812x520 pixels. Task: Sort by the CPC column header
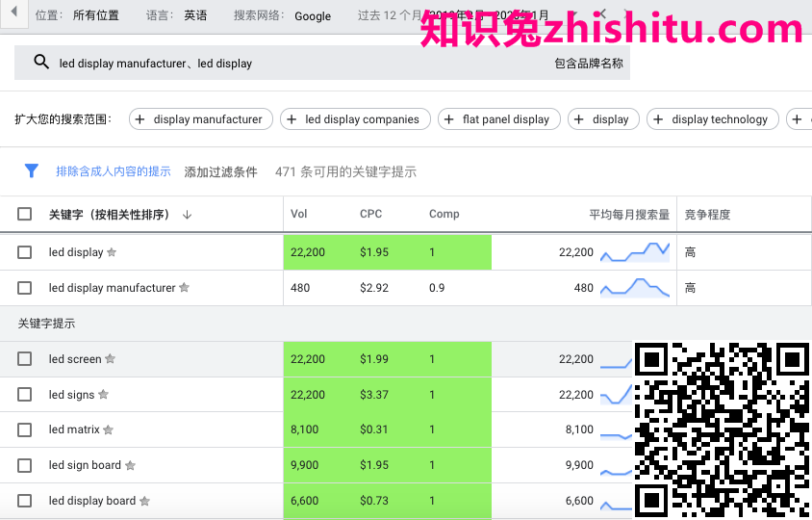(x=370, y=214)
